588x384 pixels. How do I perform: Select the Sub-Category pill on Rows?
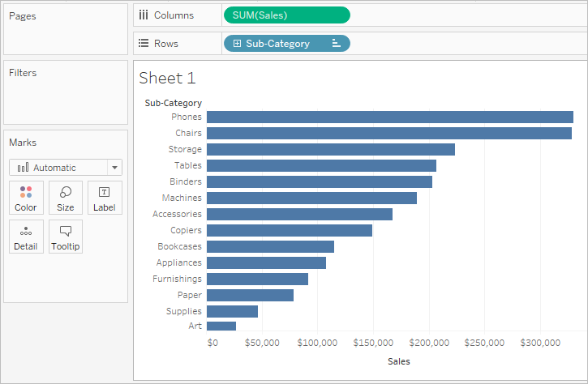[287, 44]
